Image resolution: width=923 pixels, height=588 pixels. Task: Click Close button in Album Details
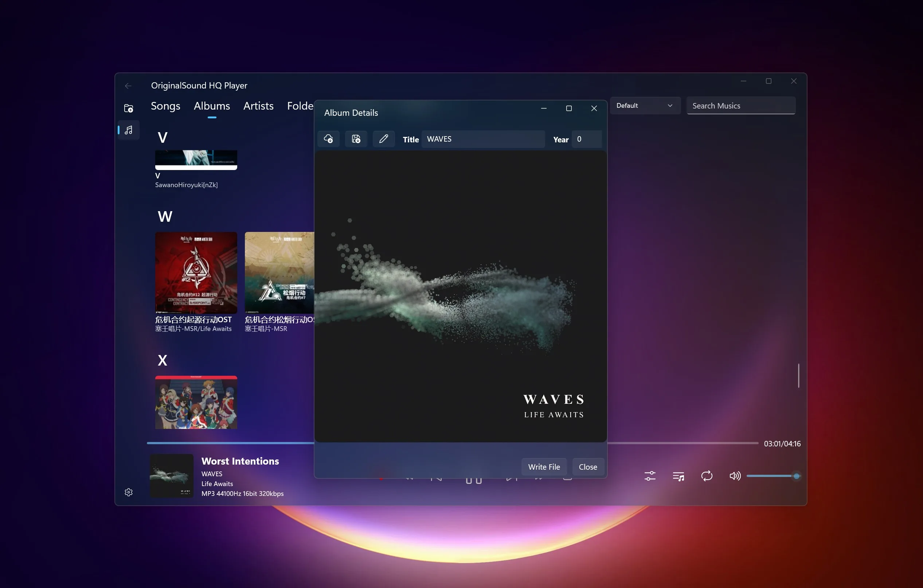coord(588,466)
